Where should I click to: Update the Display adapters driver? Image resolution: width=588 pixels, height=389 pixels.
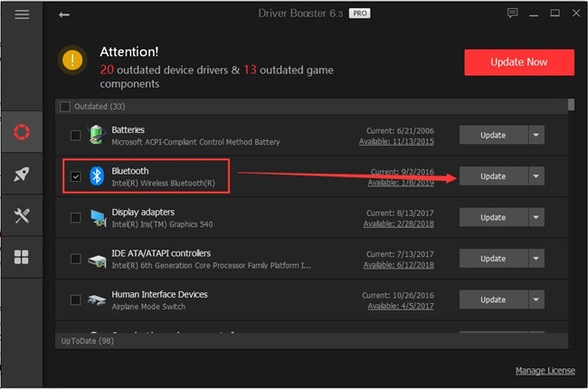click(x=494, y=217)
